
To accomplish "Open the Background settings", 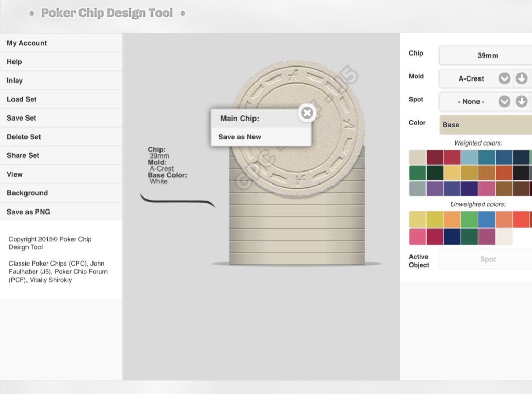I will pyautogui.click(x=27, y=193).
